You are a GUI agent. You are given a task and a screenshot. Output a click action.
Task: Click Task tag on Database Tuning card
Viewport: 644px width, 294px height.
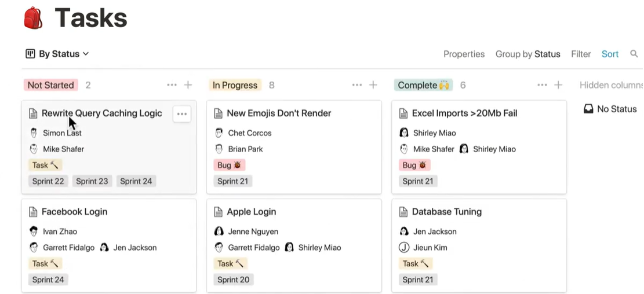coord(416,263)
